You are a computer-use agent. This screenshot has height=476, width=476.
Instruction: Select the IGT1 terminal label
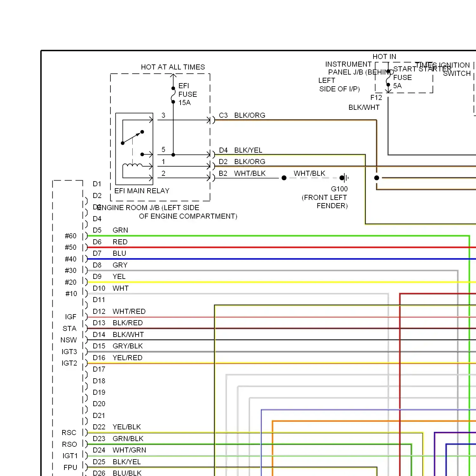click(x=70, y=456)
